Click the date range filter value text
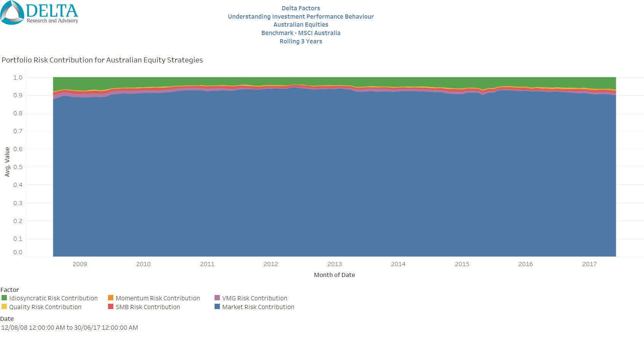This screenshot has width=644, height=338. (x=70, y=327)
